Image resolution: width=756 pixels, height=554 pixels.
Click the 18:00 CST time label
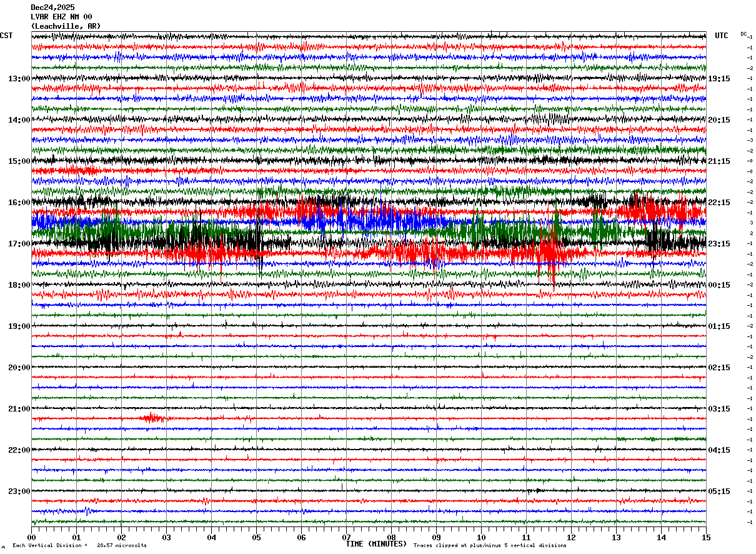pyautogui.click(x=19, y=285)
